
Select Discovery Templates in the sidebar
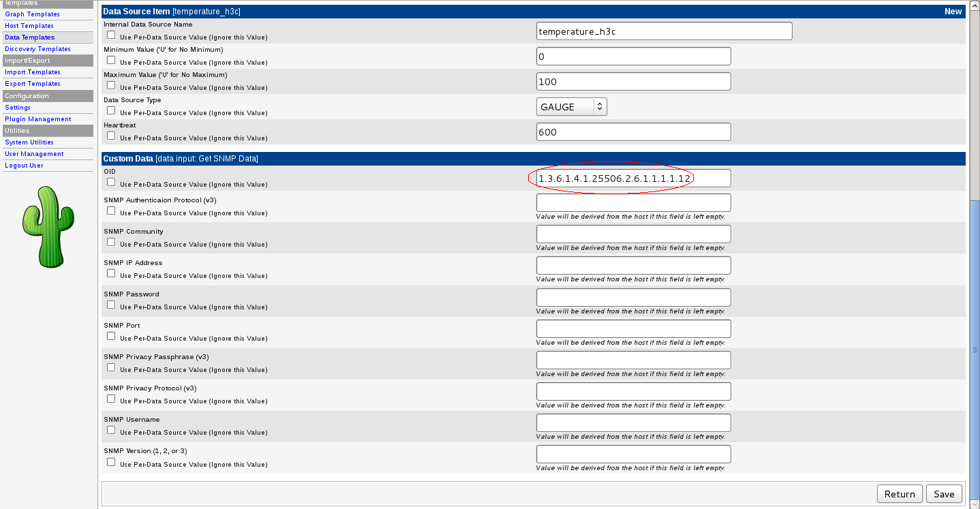[37, 48]
